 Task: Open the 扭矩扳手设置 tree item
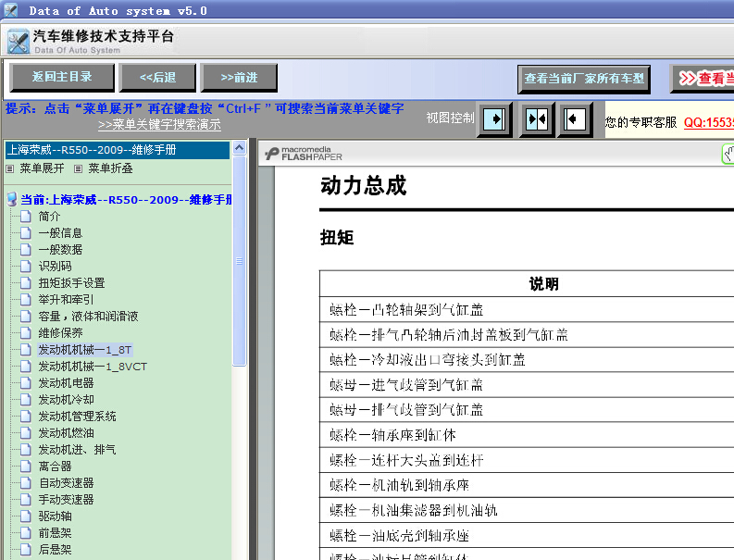[71, 283]
